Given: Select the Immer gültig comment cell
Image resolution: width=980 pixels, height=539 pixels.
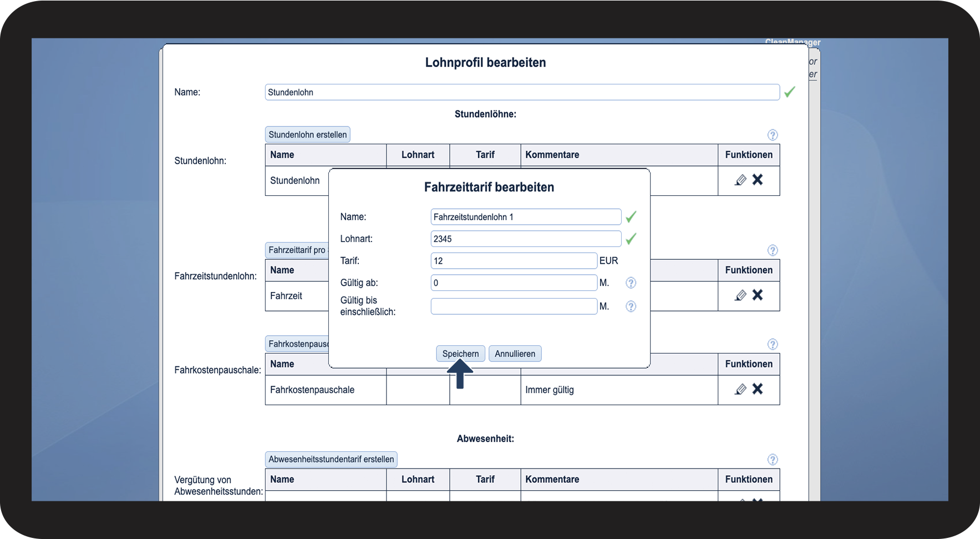Looking at the screenshot, I should (x=619, y=390).
